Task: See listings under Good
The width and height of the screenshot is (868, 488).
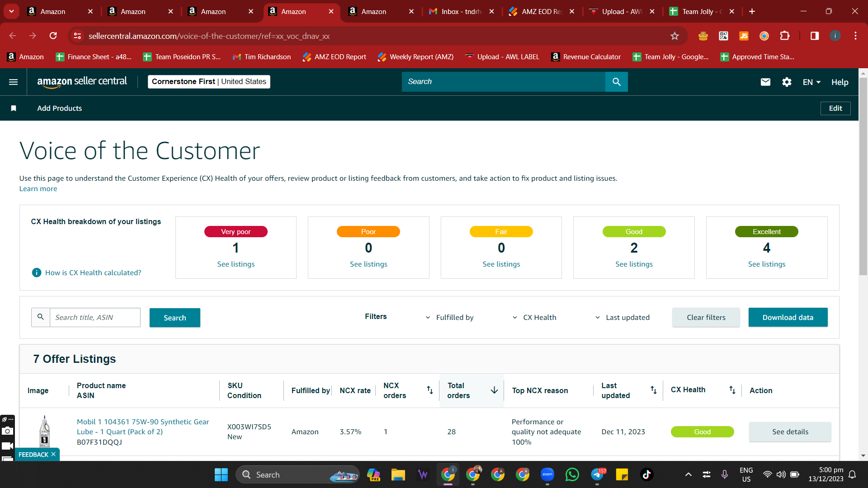Action: click(x=634, y=264)
